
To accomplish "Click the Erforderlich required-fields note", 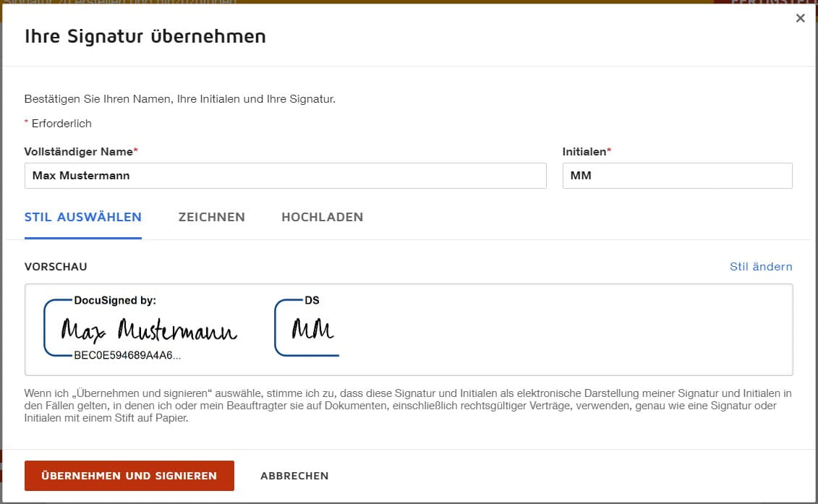I will (x=58, y=123).
